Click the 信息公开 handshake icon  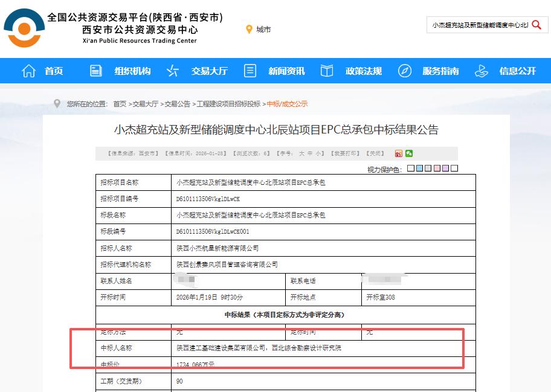click(481, 71)
